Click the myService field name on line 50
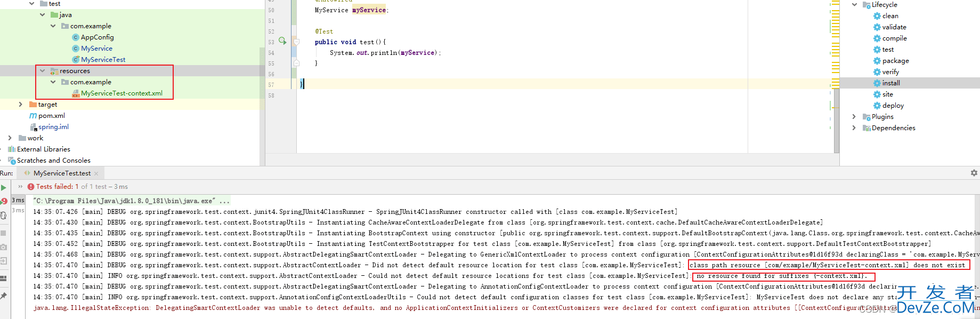 pos(369,10)
